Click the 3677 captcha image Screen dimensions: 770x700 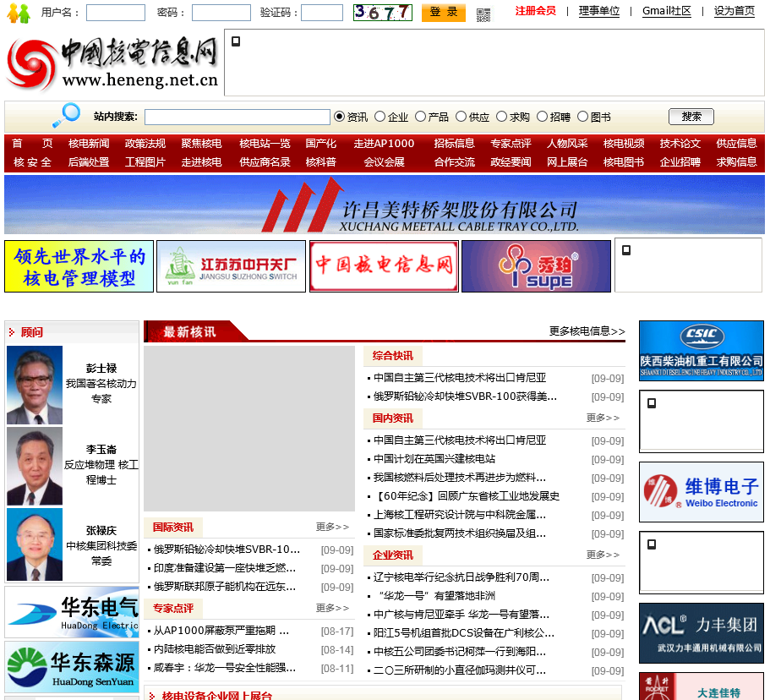click(x=383, y=13)
